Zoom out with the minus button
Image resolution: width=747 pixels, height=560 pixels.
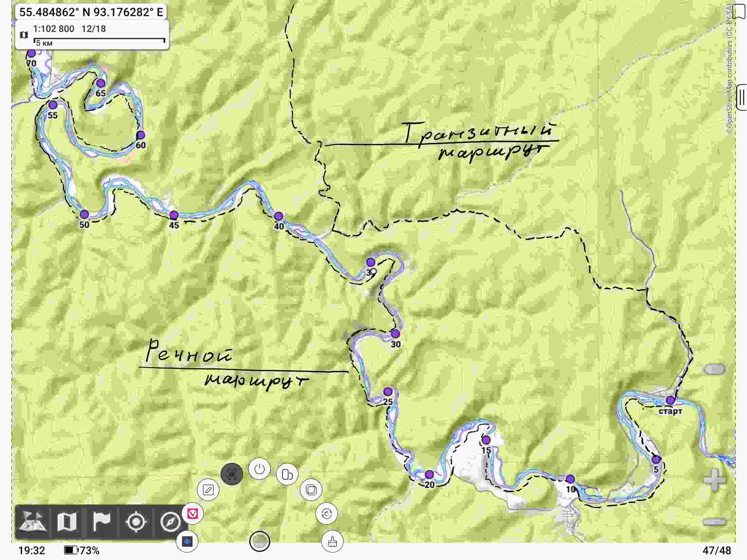pos(714,522)
